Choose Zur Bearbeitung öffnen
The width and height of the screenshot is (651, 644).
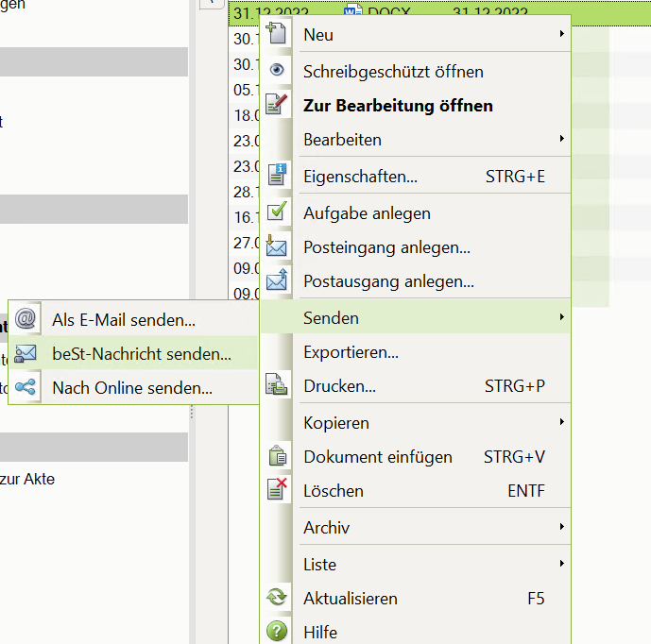pyautogui.click(x=416, y=106)
